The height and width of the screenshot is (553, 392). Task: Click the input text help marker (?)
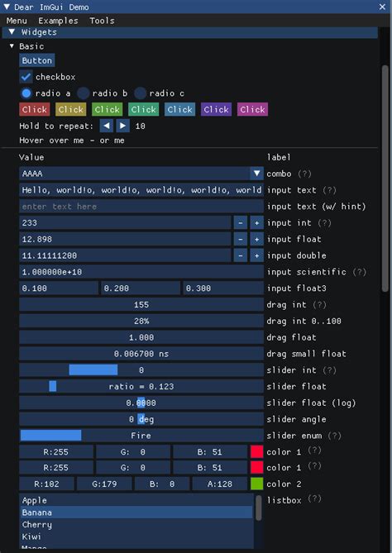click(329, 190)
